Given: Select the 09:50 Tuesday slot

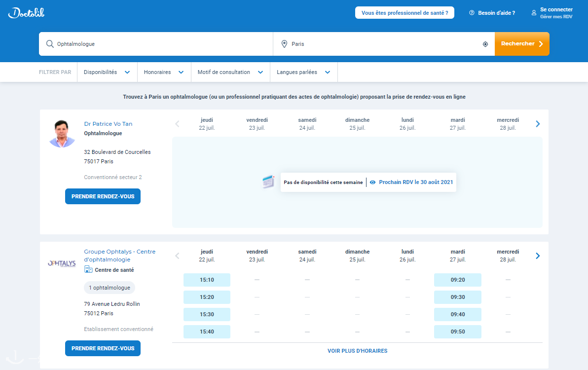Looking at the screenshot, I should (458, 332).
